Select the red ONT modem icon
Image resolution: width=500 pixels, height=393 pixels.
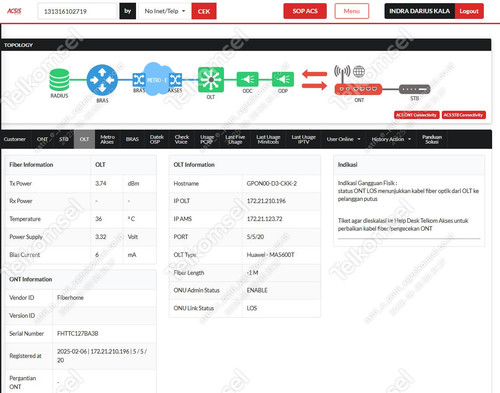358,89
